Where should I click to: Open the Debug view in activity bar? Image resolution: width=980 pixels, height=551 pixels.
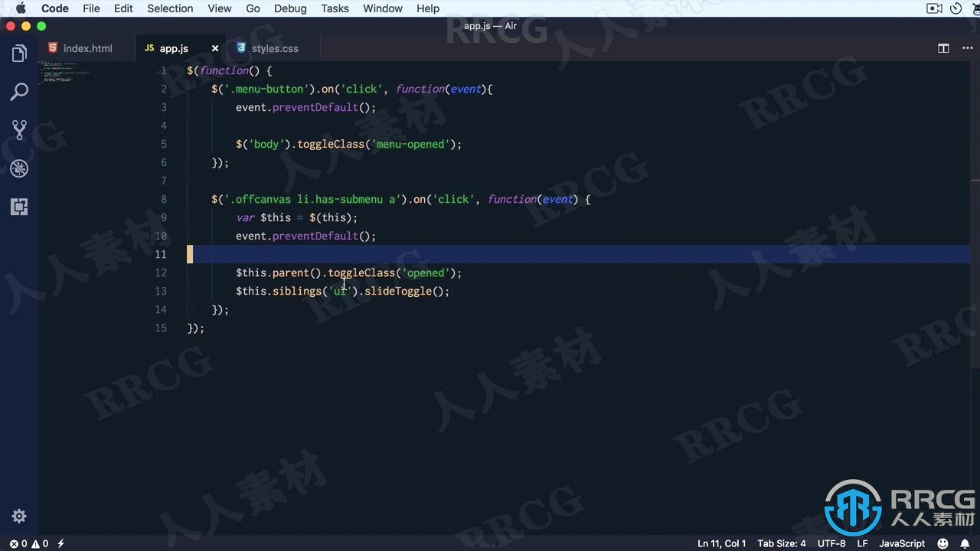pyautogui.click(x=19, y=168)
